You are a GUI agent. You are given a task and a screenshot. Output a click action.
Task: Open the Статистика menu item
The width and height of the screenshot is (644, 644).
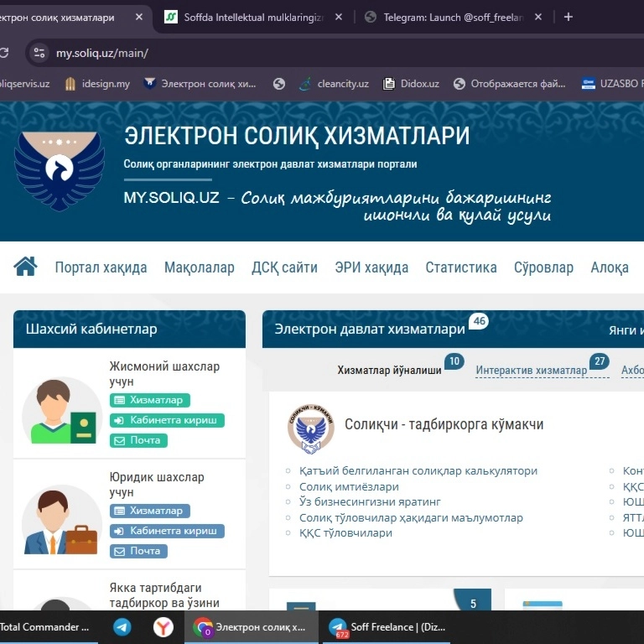pos(461,267)
